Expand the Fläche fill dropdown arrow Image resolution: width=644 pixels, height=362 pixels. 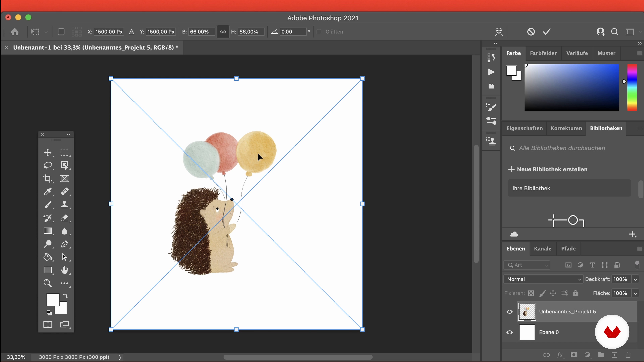635,293
